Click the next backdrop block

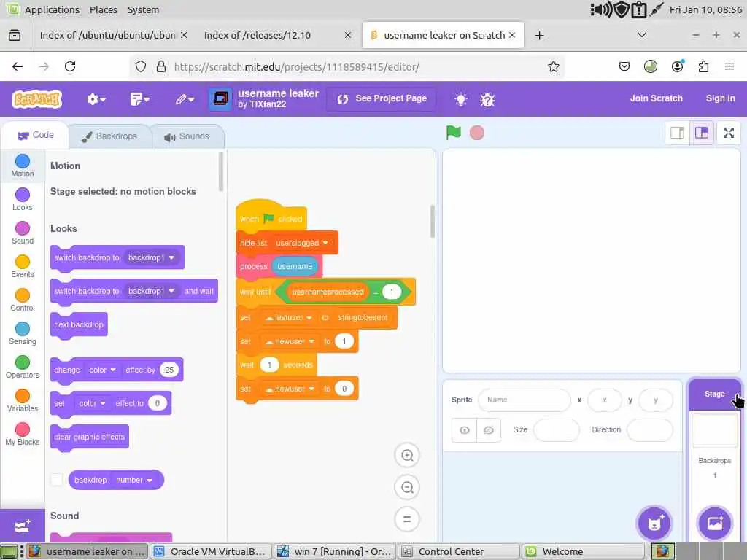79,324
